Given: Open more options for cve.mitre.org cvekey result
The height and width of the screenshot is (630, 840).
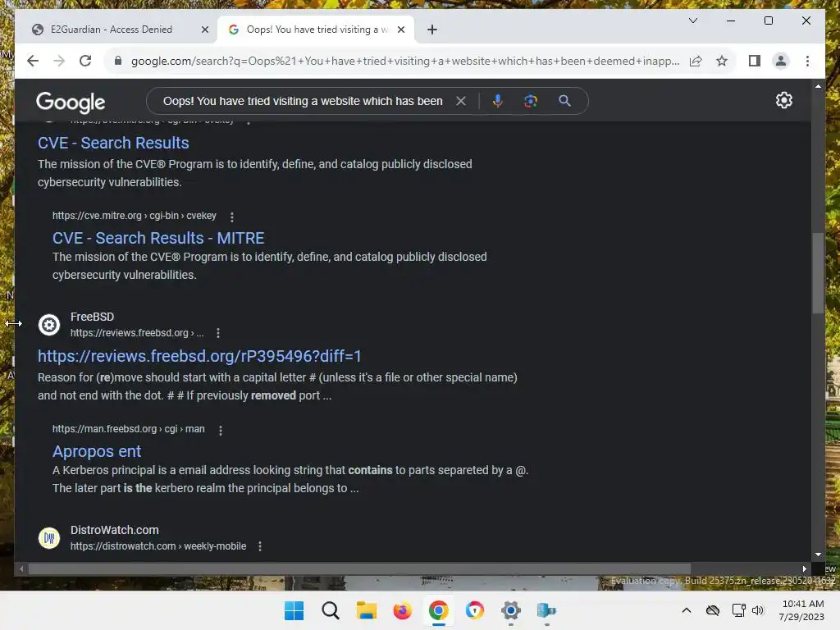Looking at the screenshot, I should (231, 217).
